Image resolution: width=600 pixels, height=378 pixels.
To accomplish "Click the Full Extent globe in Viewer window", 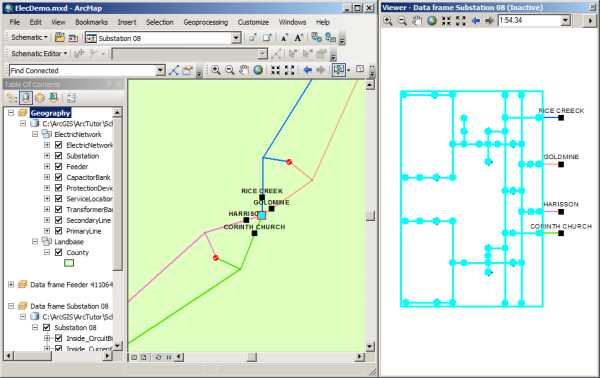I will (432, 21).
